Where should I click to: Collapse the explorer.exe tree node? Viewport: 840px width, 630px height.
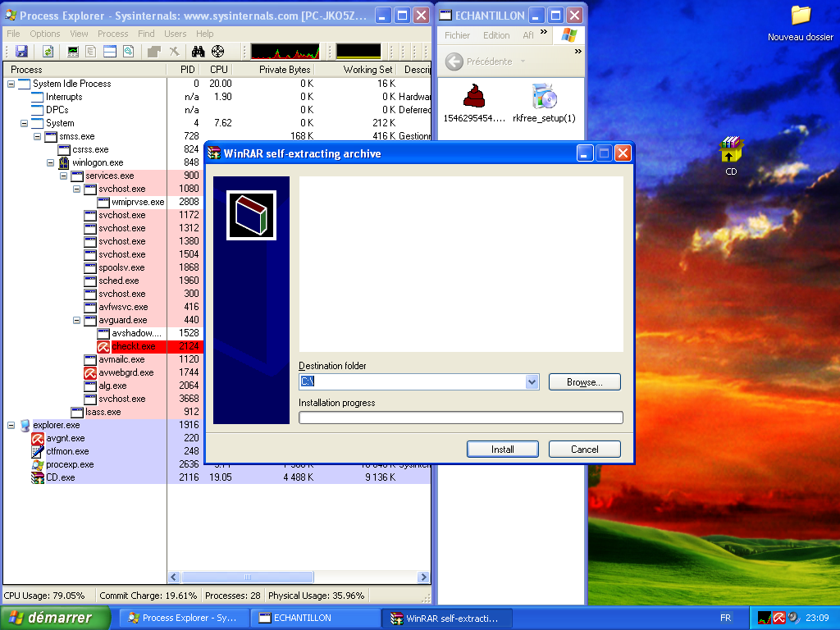click(x=11, y=426)
